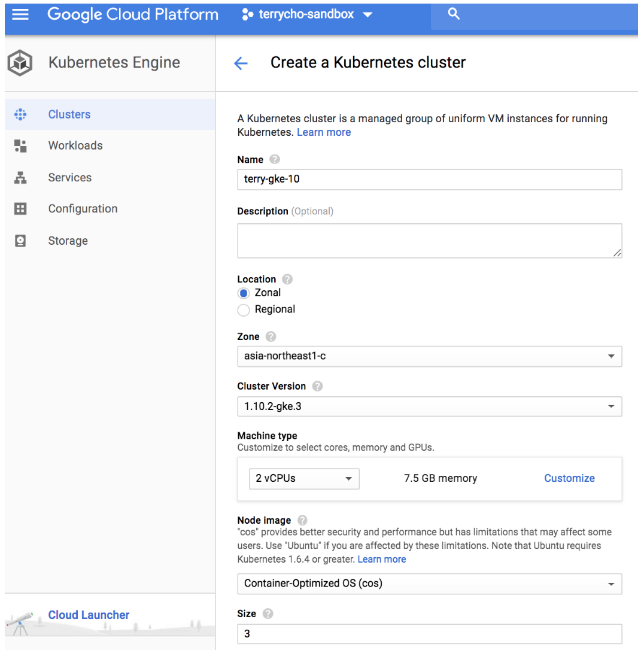The image size is (644, 650).
Task: Click the Name field terry-gke-10
Action: coord(429,180)
